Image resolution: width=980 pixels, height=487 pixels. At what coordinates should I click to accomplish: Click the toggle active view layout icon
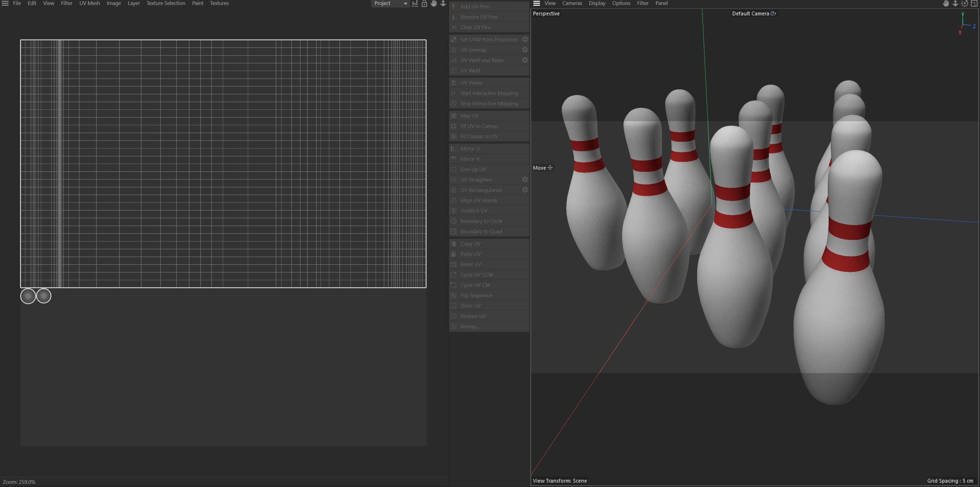[x=974, y=3]
